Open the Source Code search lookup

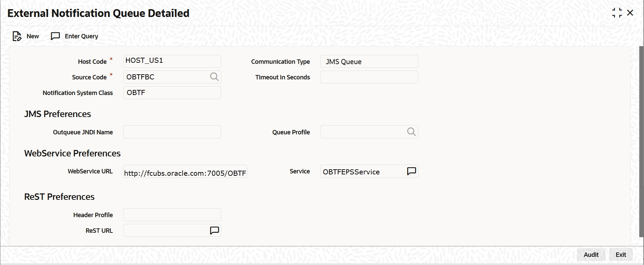(214, 77)
